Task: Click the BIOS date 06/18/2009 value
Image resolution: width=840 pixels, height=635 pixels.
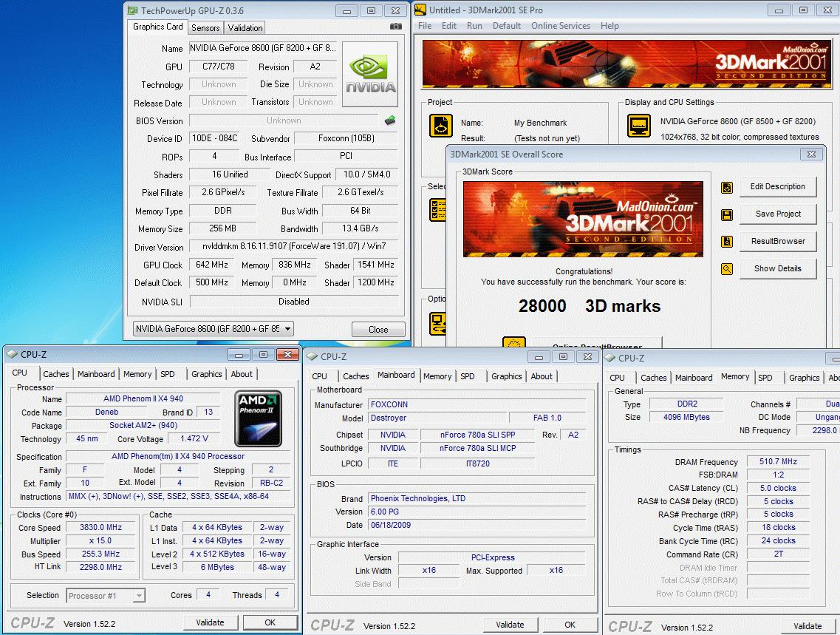Action: click(x=477, y=525)
